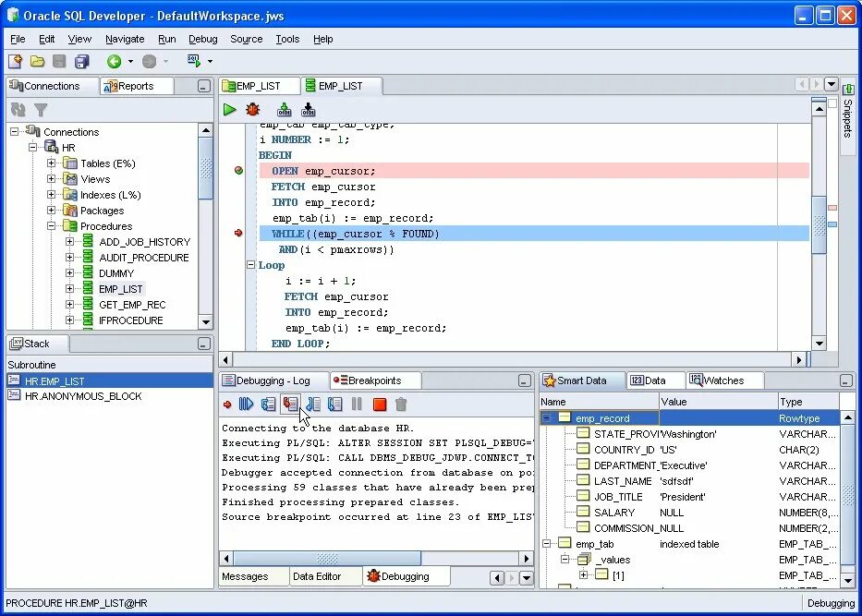Open a file with the folder icon
This screenshot has width=862, height=616.
[x=37, y=61]
